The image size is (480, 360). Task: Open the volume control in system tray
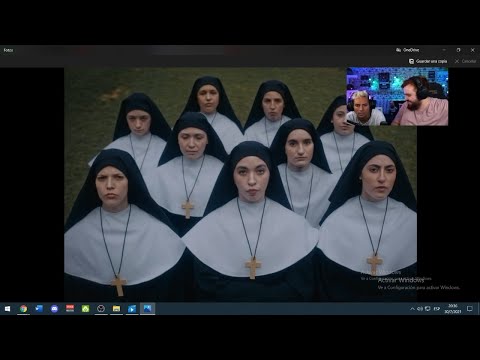click(x=420, y=309)
